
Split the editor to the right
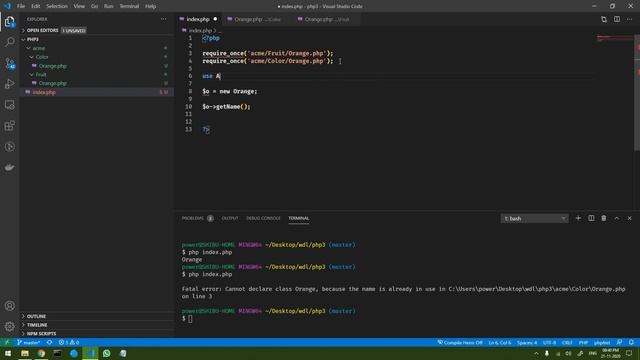pos(617,19)
